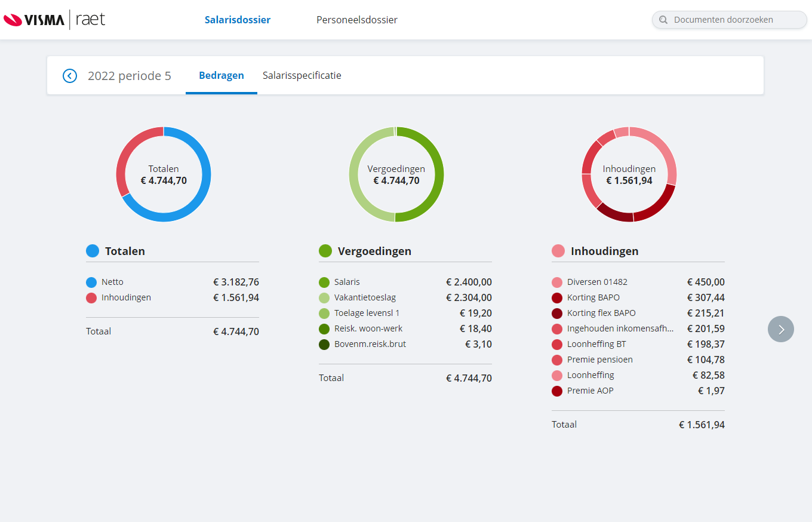Screen dimensions: 812x522
Task: Click the Visma Raet logo
Action: [x=54, y=20]
